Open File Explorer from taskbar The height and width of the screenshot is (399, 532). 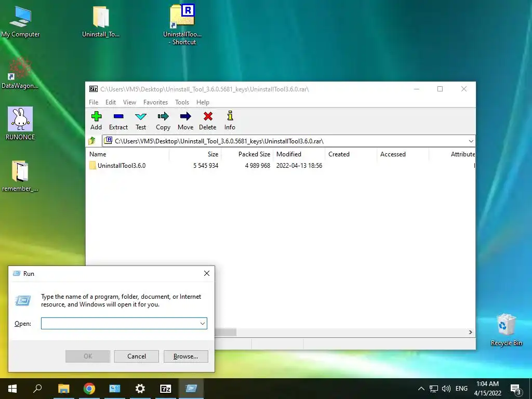(63, 389)
